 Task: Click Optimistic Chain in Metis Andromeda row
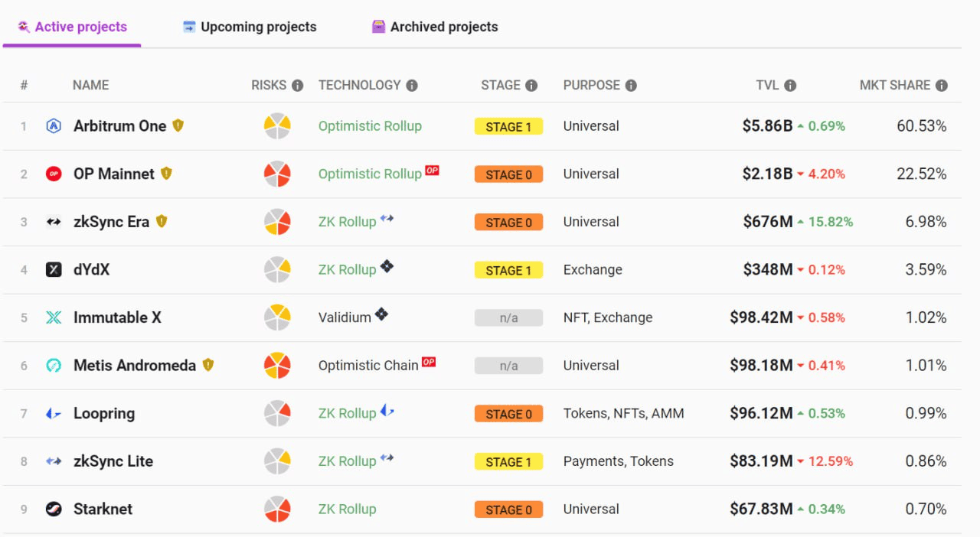point(368,366)
